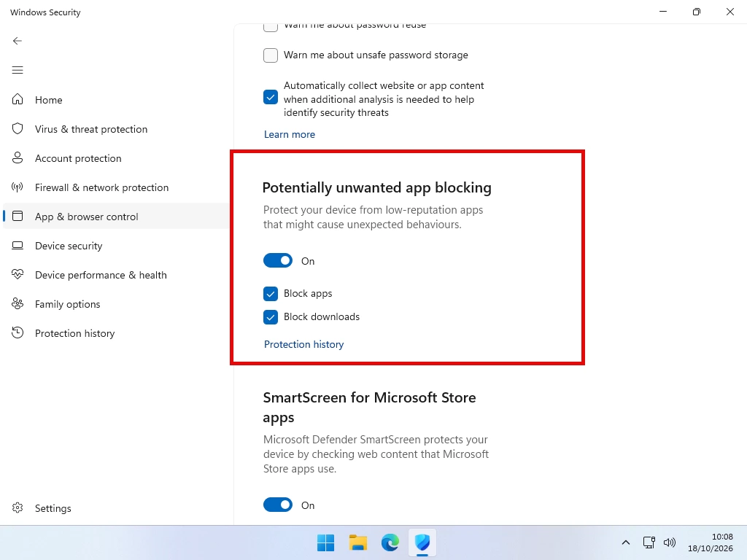Launch Microsoft Edge from the taskbar
Screen dimensions: 747x560
tap(390, 542)
